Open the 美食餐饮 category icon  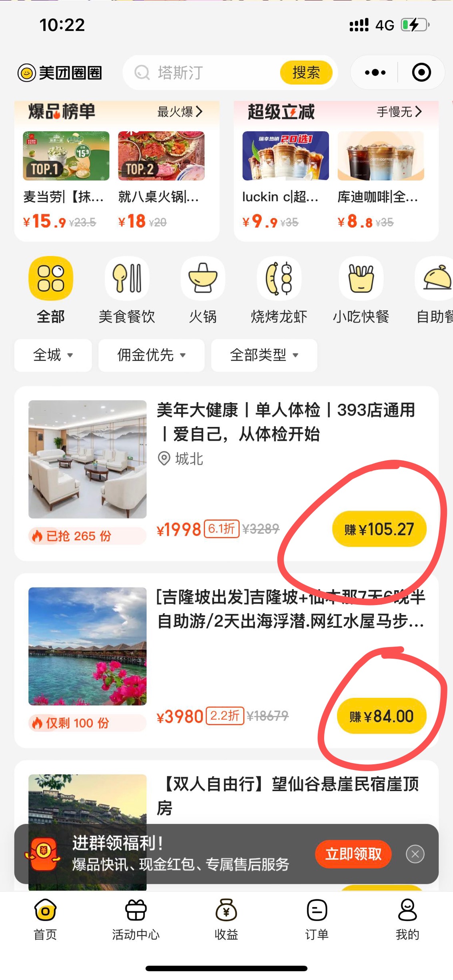127,279
